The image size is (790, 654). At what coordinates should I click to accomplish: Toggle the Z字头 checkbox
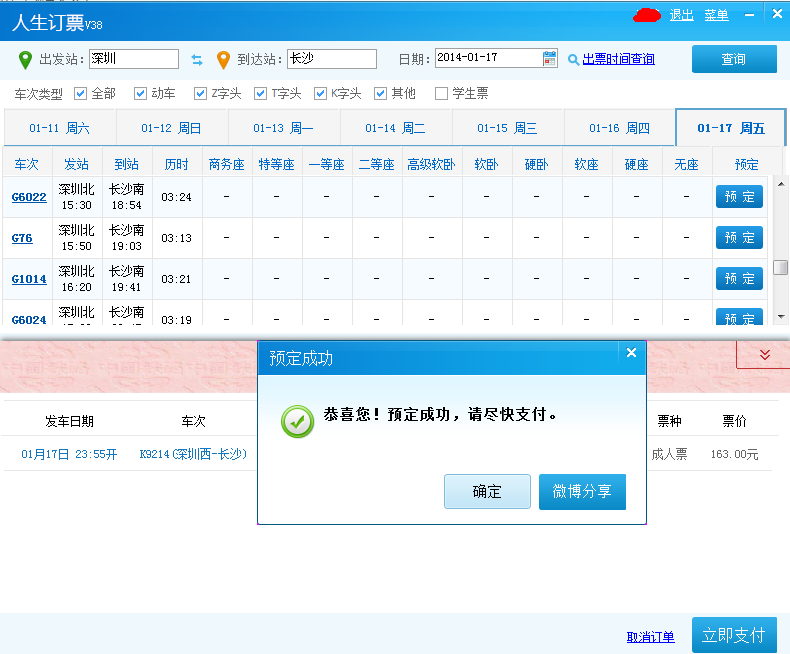point(200,94)
